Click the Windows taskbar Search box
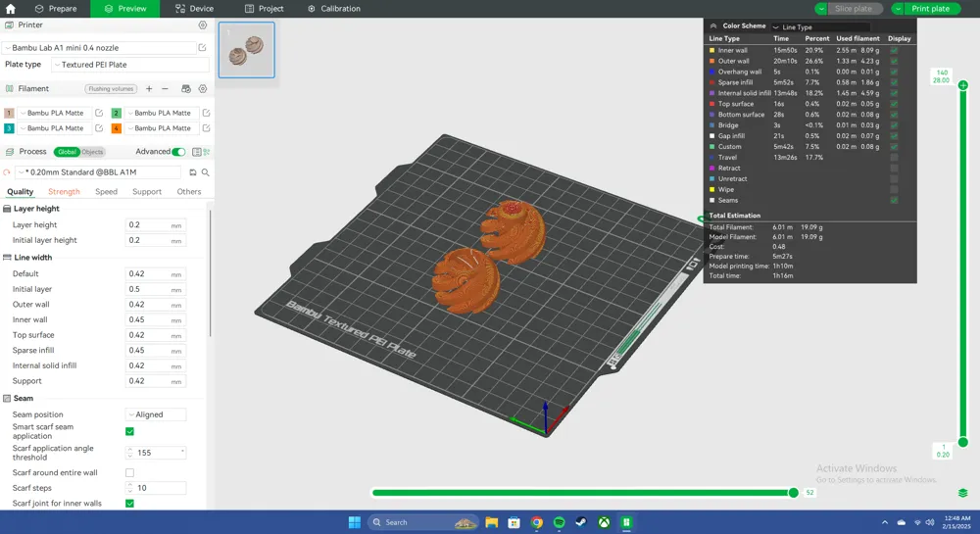This screenshot has width=980, height=534. [x=423, y=522]
